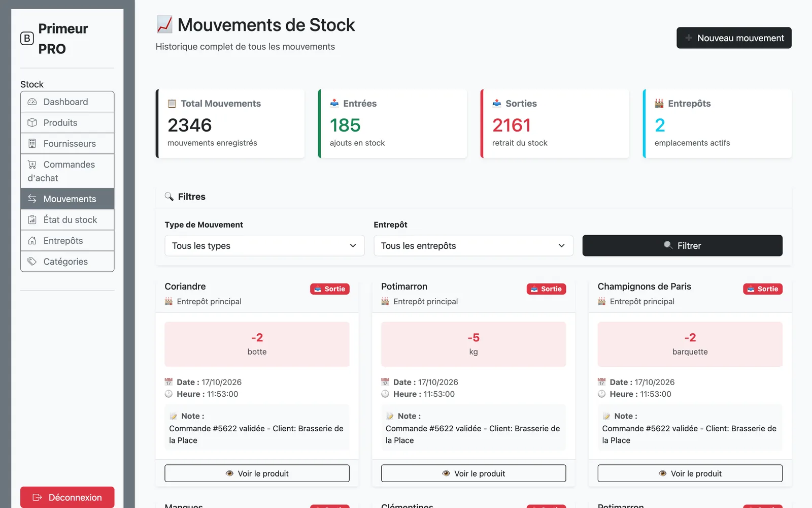Click the Fournisseurs building icon

point(32,143)
